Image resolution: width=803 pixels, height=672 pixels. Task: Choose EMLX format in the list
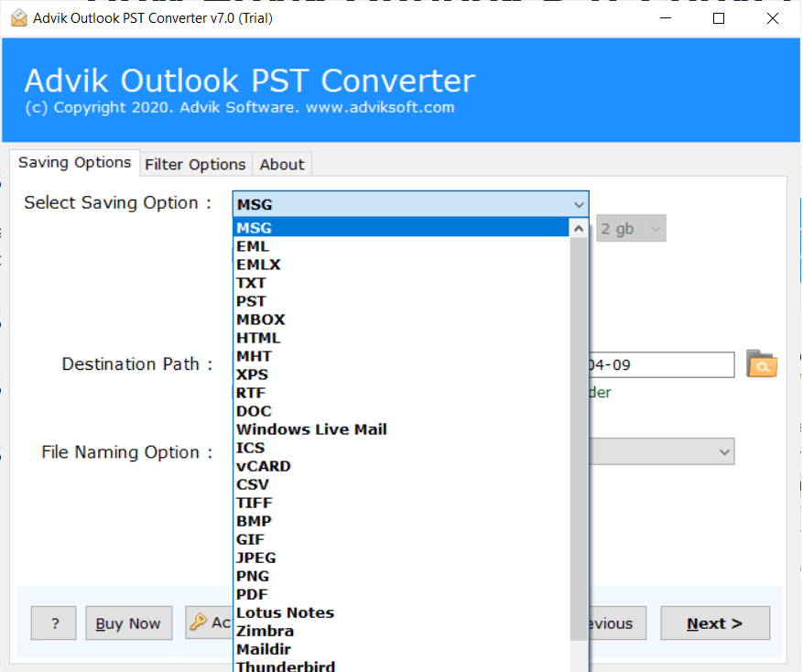tap(401, 265)
